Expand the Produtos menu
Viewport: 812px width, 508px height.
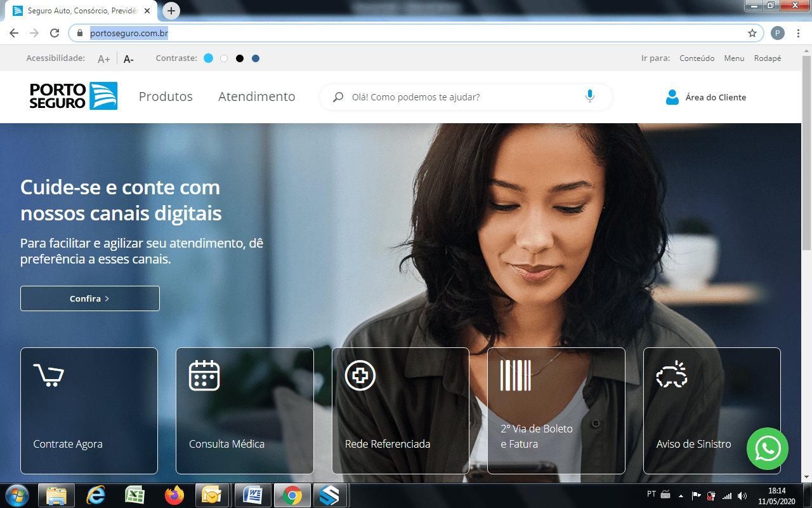(x=166, y=97)
